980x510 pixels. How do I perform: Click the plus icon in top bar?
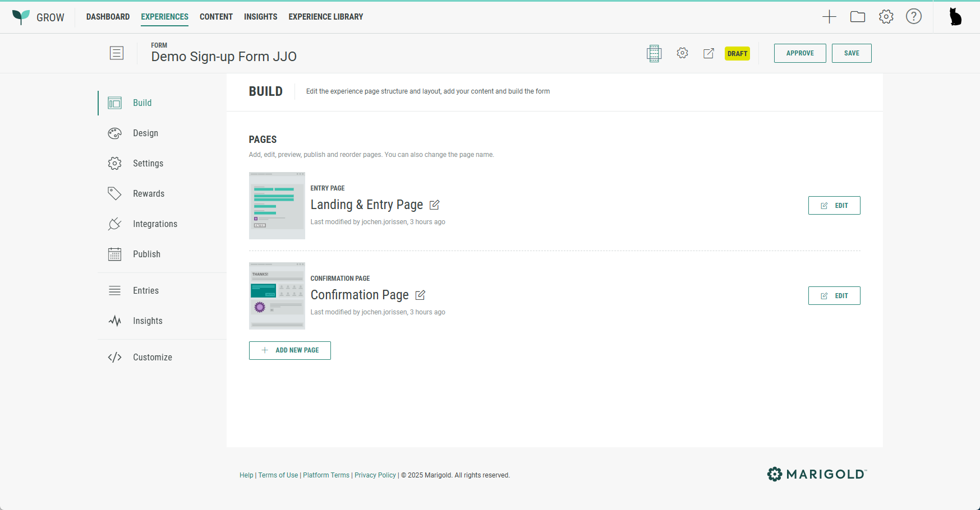coord(829,17)
